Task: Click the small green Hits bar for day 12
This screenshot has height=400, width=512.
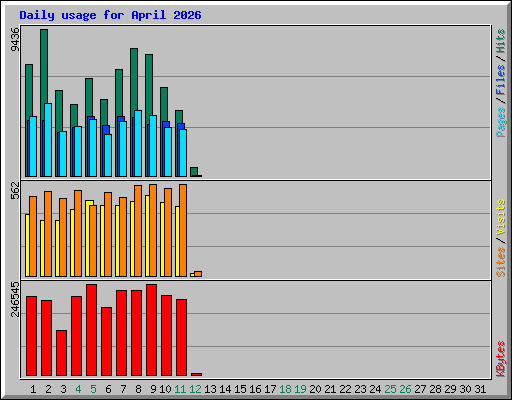Action: (x=194, y=171)
